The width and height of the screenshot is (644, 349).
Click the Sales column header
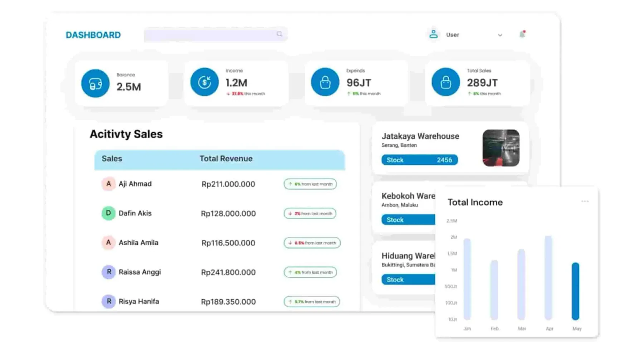coord(112,159)
